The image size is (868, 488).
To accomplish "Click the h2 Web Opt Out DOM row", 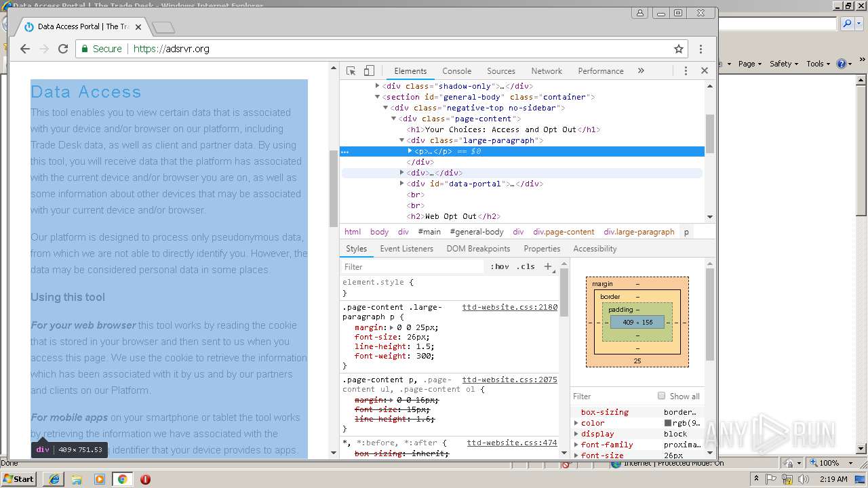I will click(x=454, y=216).
